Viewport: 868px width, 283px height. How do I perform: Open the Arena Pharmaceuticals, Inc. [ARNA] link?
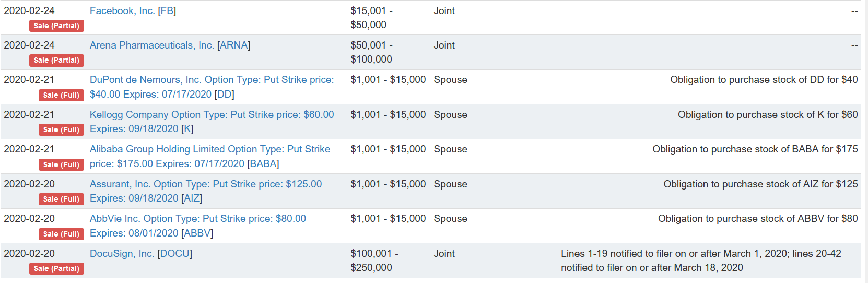point(170,45)
